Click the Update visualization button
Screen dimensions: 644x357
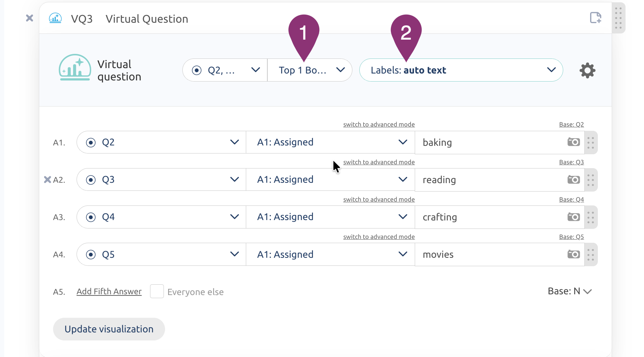109,329
